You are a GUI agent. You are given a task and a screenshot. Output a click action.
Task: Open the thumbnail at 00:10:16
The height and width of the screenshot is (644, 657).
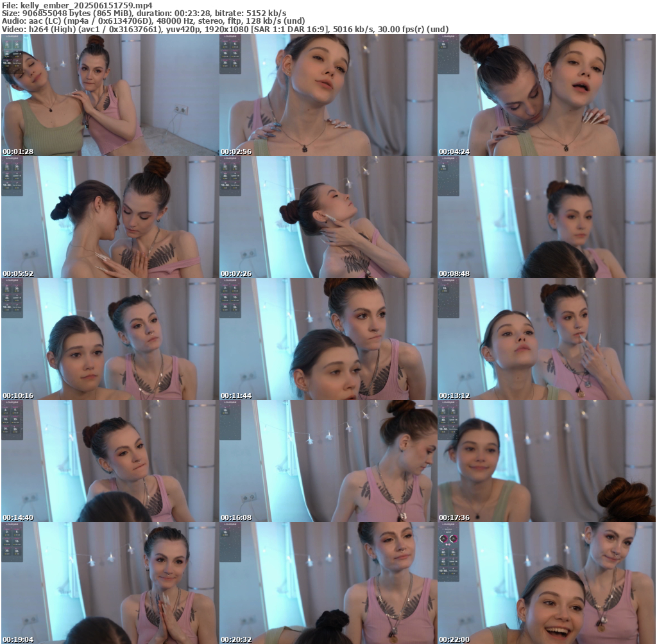coord(110,339)
